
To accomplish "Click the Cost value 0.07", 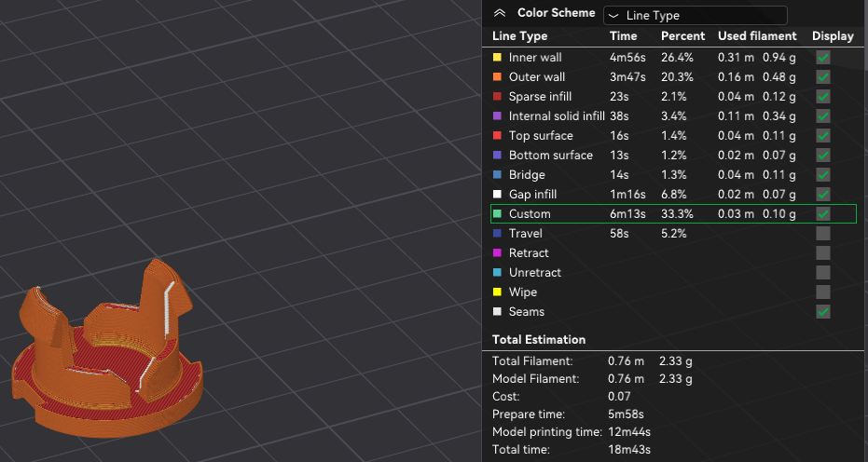I will coord(619,396).
